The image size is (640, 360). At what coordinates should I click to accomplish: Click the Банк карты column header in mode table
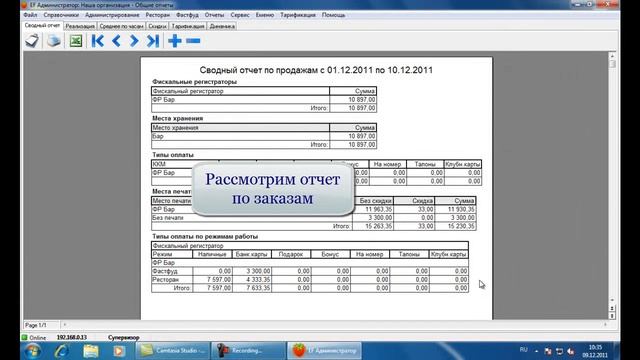(x=252, y=254)
